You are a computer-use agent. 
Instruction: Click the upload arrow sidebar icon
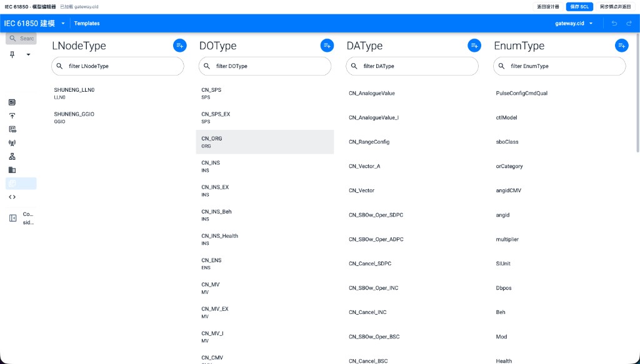12,116
